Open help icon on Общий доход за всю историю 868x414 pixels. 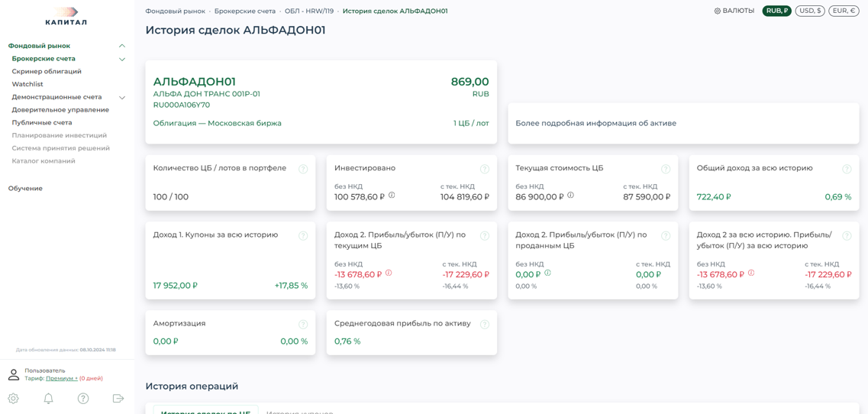click(847, 169)
